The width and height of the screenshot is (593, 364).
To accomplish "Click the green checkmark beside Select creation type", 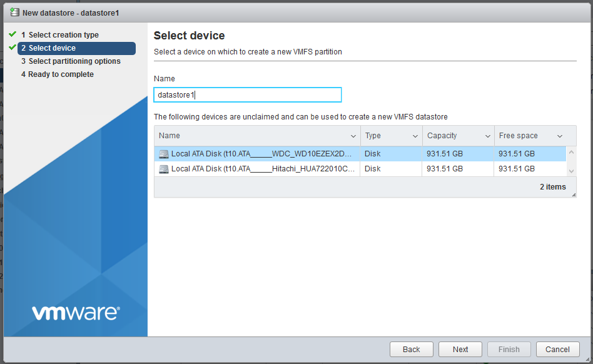I will click(x=14, y=34).
